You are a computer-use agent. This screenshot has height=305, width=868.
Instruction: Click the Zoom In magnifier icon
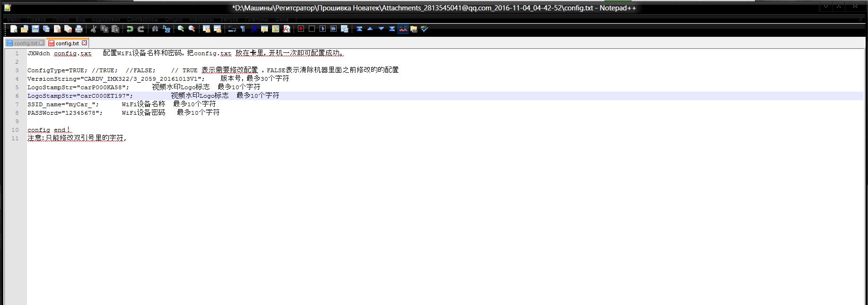181,29
